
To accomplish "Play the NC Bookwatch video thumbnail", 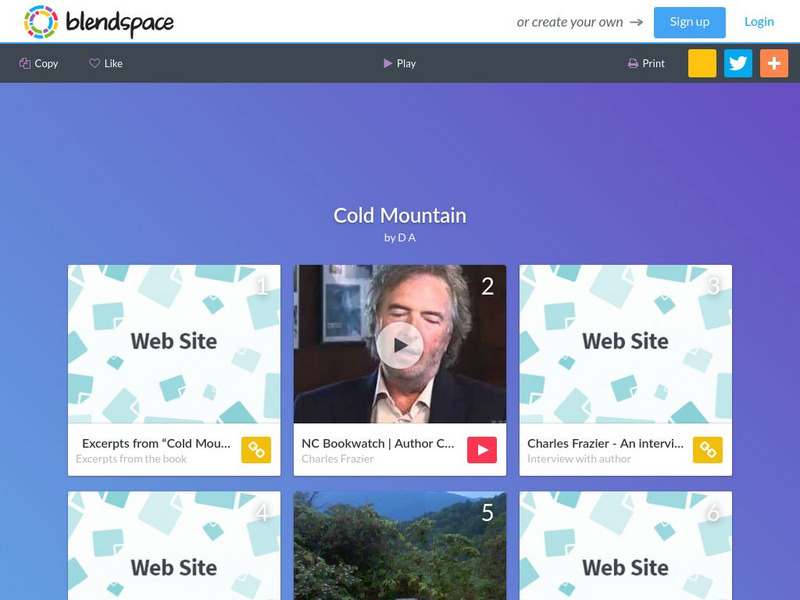I will [400, 344].
